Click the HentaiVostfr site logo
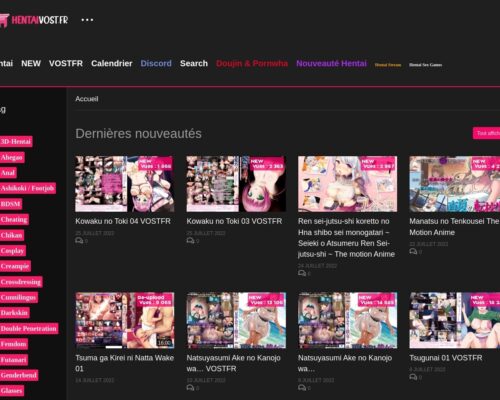The width and height of the screenshot is (500, 400). click(34, 20)
